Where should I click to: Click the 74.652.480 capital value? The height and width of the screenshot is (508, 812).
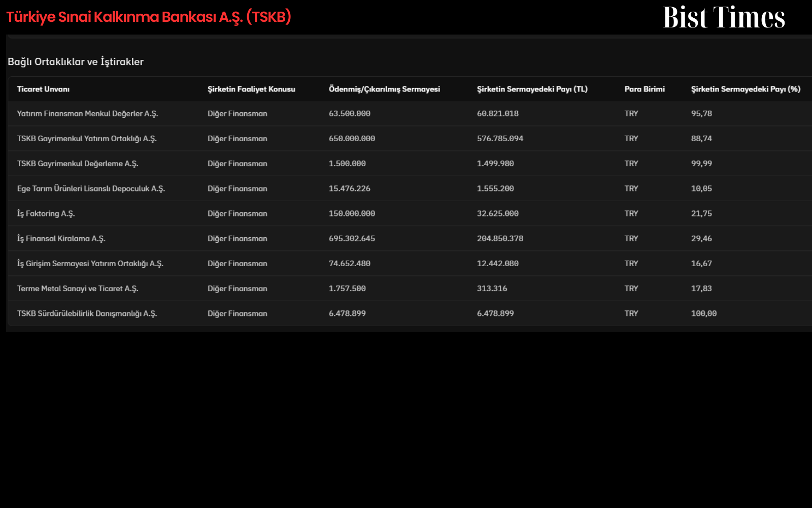(350, 264)
